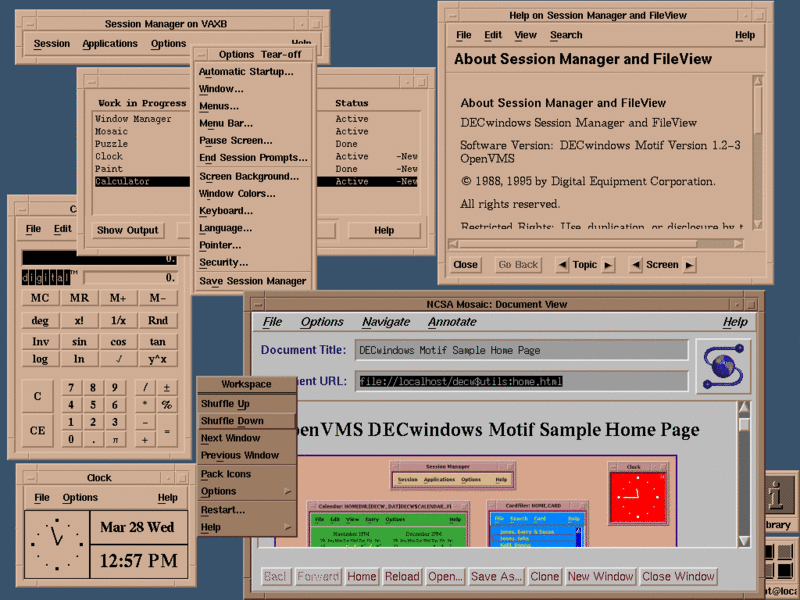800x600 pixels.
Task: Click the back arrow beside Screen in Help
Action: tap(636, 264)
